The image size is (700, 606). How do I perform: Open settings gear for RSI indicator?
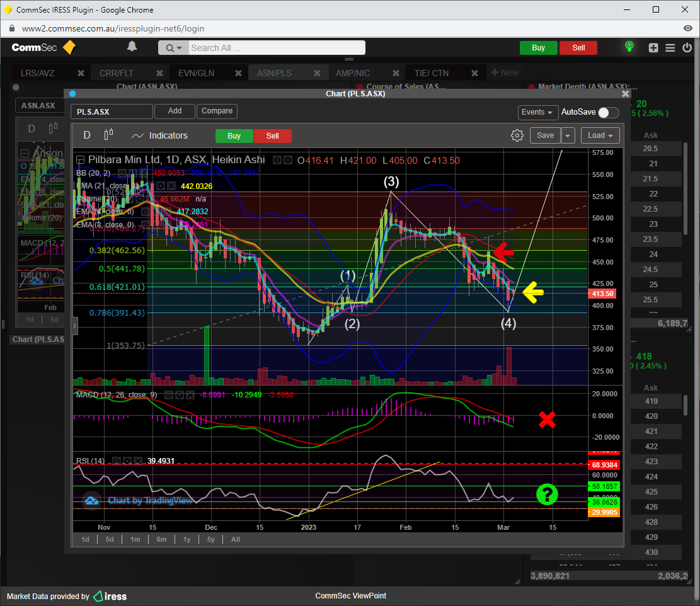[x=128, y=460]
